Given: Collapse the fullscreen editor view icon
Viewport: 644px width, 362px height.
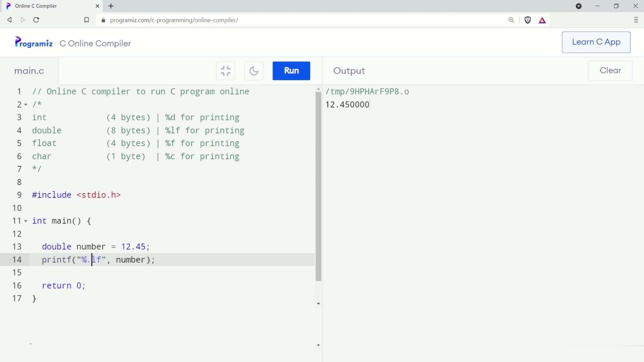Looking at the screenshot, I should pyautogui.click(x=225, y=71).
